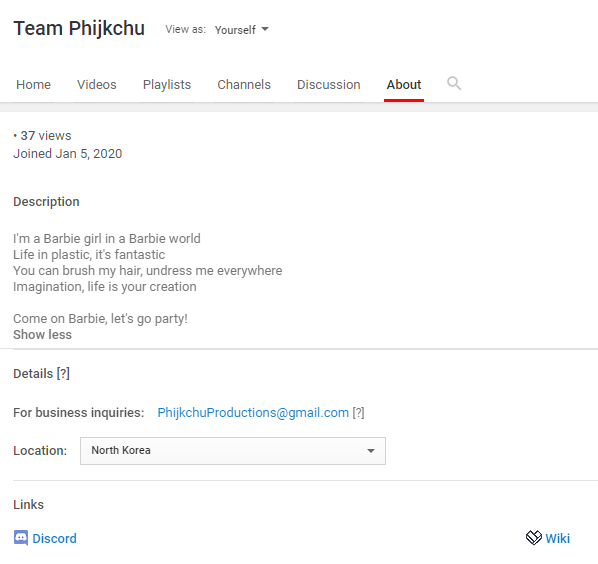598x564 pixels.
Task: Click the help mark after business email
Action: [x=358, y=413]
